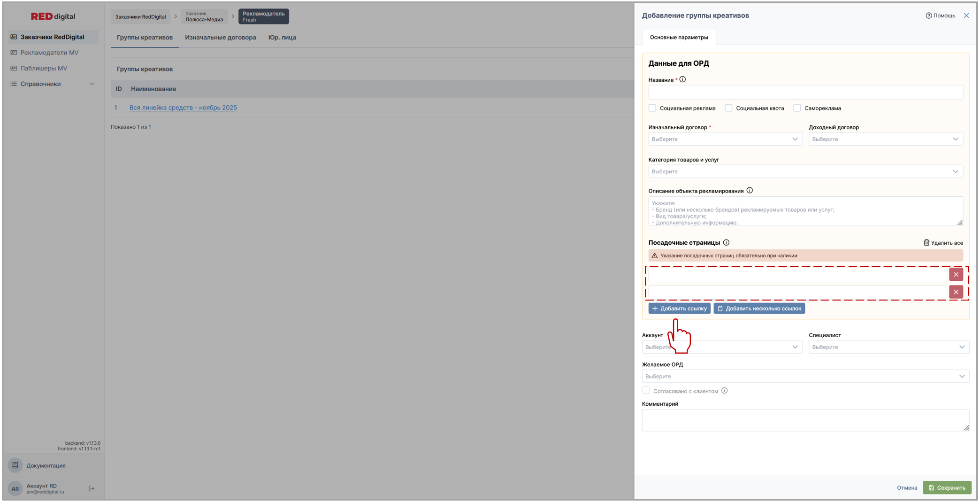Screen dimensions: 980x502
Task: Expand the Категория товаров и услуг dropdown
Action: click(805, 171)
